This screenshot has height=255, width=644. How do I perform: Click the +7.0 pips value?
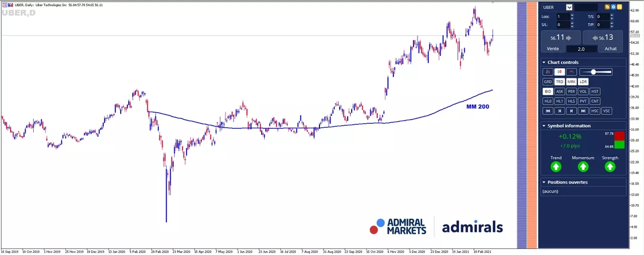(x=570, y=146)
